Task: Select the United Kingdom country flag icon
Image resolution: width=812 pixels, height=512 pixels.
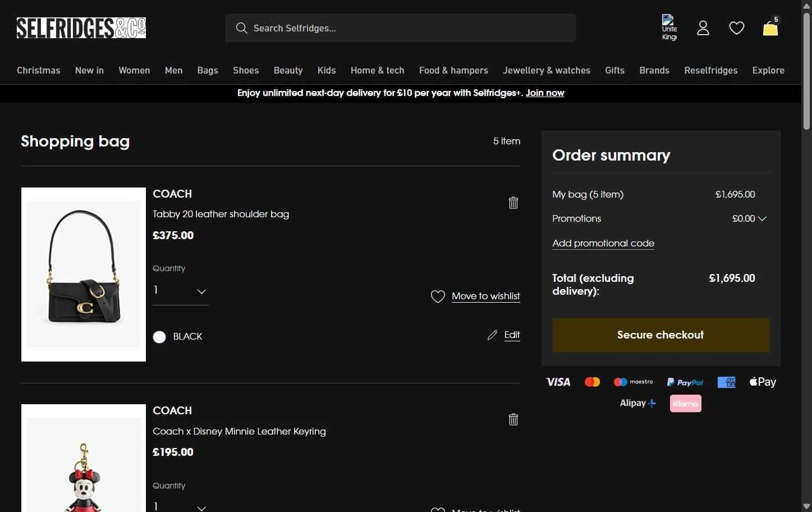Action: tap(669, 28)
